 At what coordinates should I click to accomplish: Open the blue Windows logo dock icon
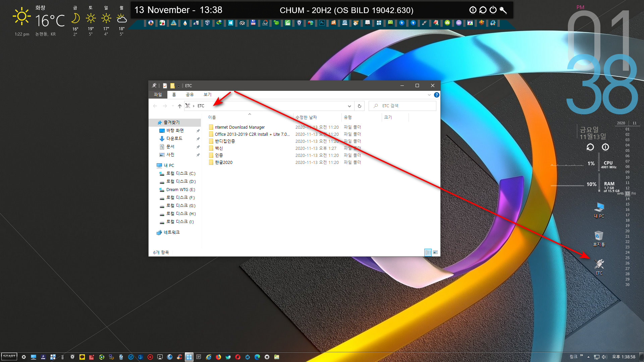coord(231,23)
